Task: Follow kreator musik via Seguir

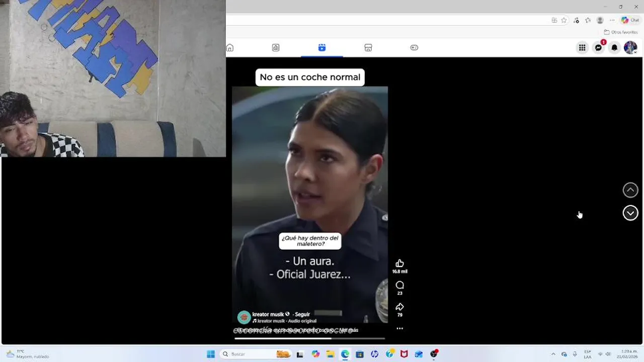Action: point(302,314)
